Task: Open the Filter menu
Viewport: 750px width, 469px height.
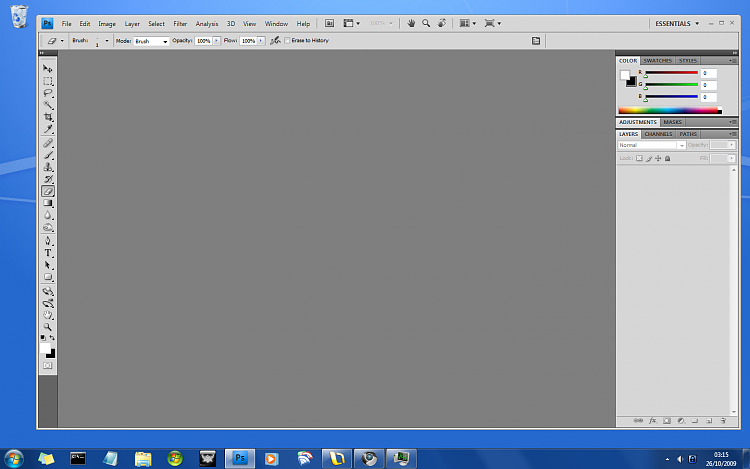Action: coord(180,23)
